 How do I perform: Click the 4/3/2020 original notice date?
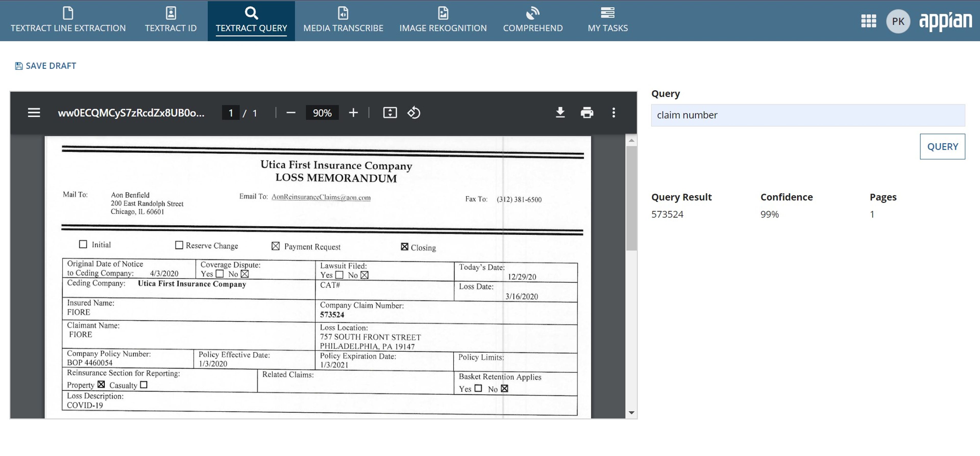point(164,273)
